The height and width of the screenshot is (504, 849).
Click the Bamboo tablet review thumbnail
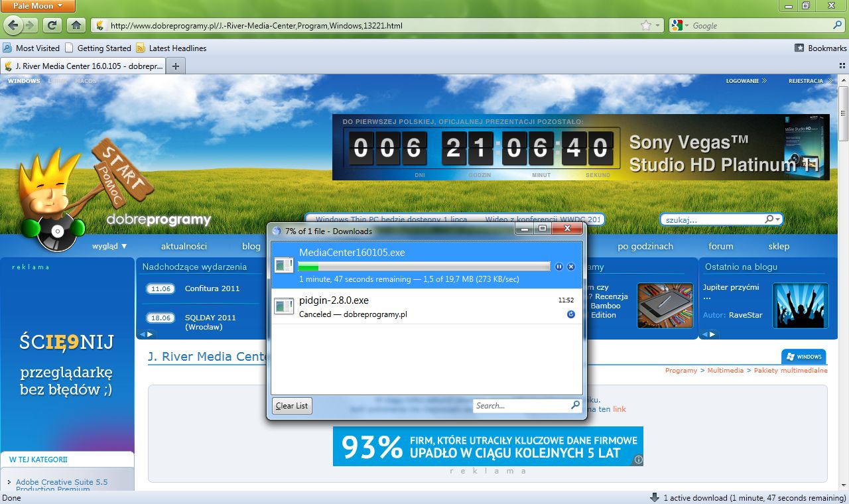[665, 306]
